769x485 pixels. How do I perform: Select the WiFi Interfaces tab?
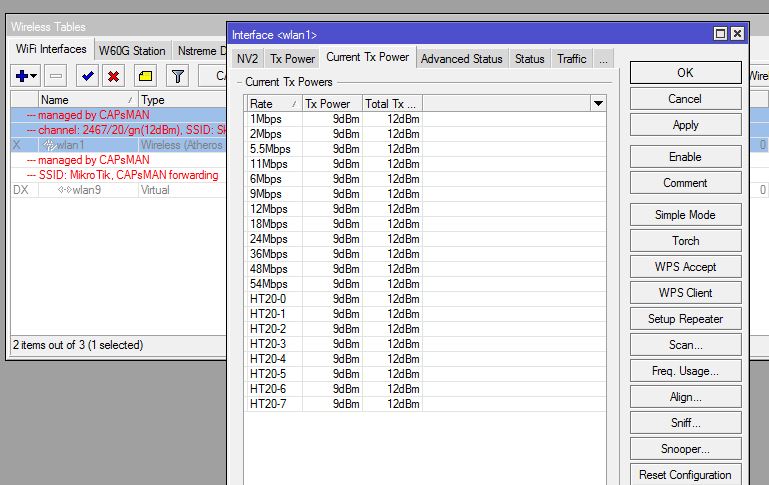(51, 49)
